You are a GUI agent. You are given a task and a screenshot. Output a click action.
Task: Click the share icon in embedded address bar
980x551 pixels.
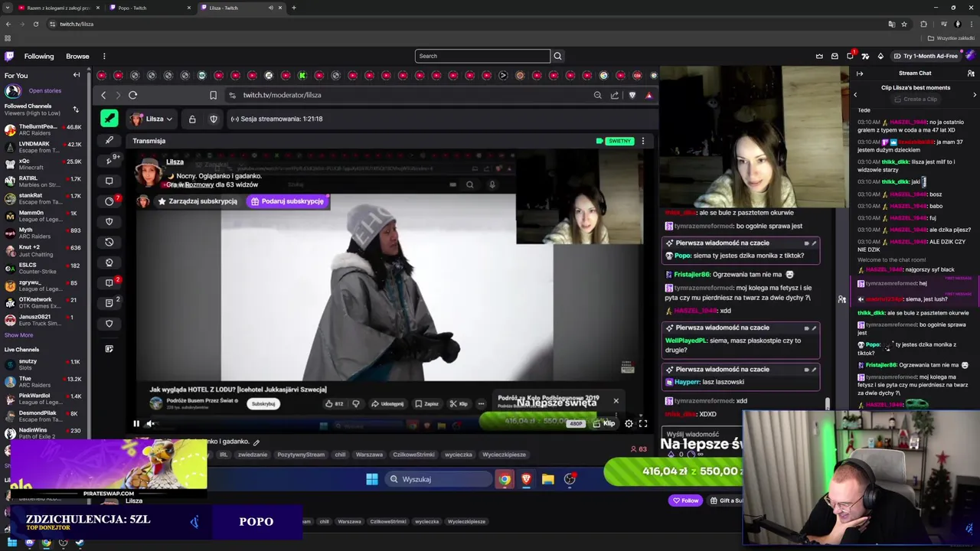614,95
